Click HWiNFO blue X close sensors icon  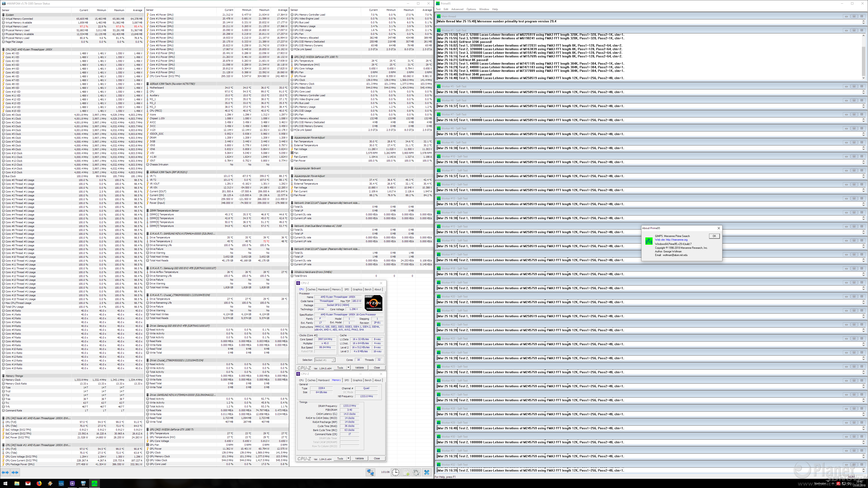427,472
